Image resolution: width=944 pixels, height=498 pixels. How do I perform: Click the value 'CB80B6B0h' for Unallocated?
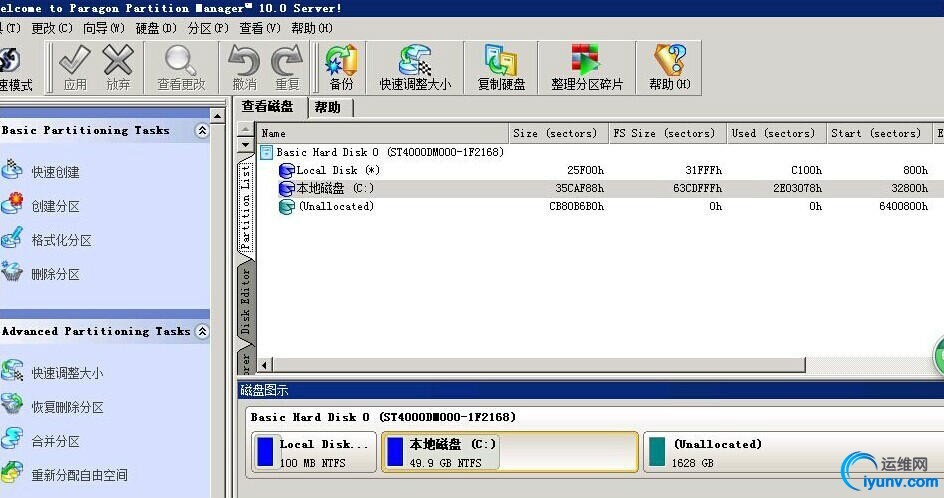pyautogui.click(x=576, y=207)
